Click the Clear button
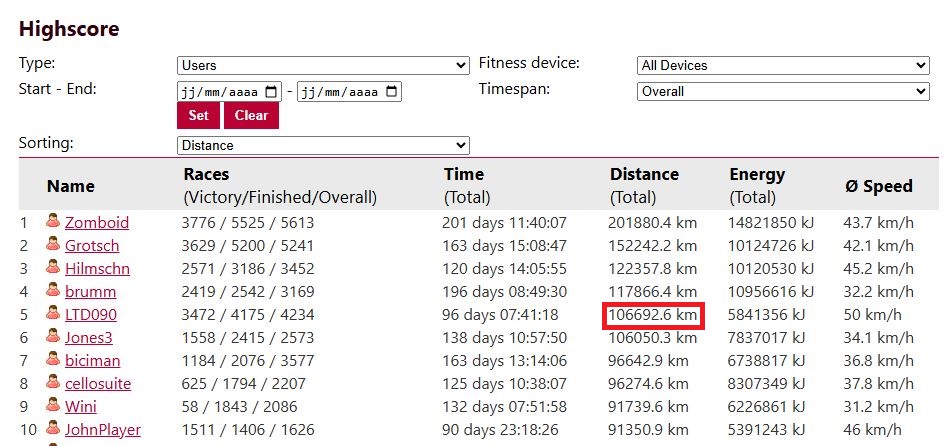The width and height of the screenshot is (948, 446). coord(252,115)
